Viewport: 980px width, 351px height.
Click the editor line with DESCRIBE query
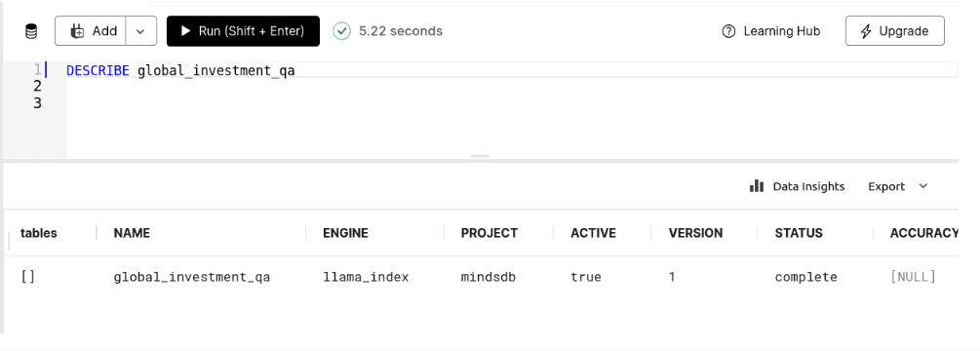click(511, 70)
